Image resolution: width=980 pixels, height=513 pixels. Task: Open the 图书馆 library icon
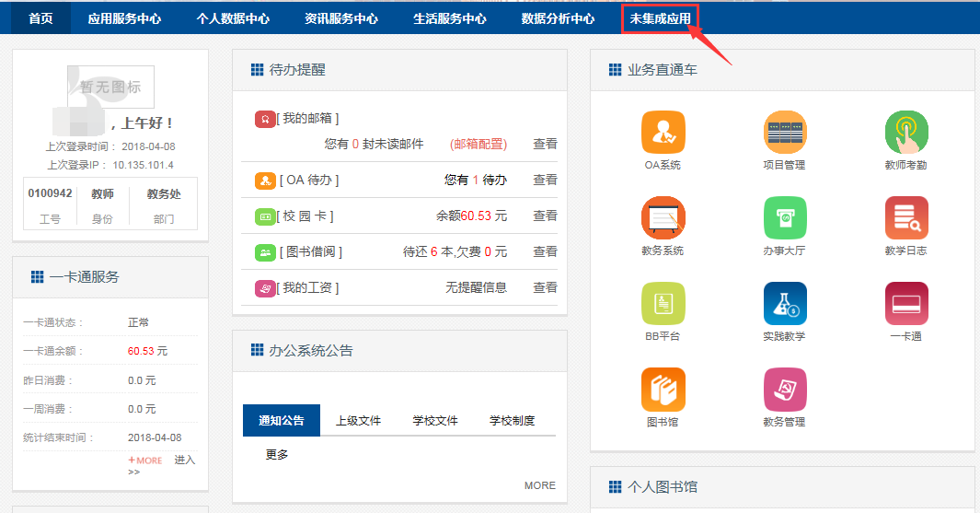coord(663,391)
